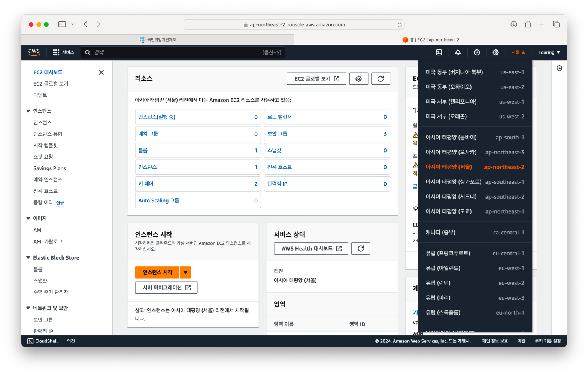Open EC2 대시보드 in sidebar

(x=48, y=72)
